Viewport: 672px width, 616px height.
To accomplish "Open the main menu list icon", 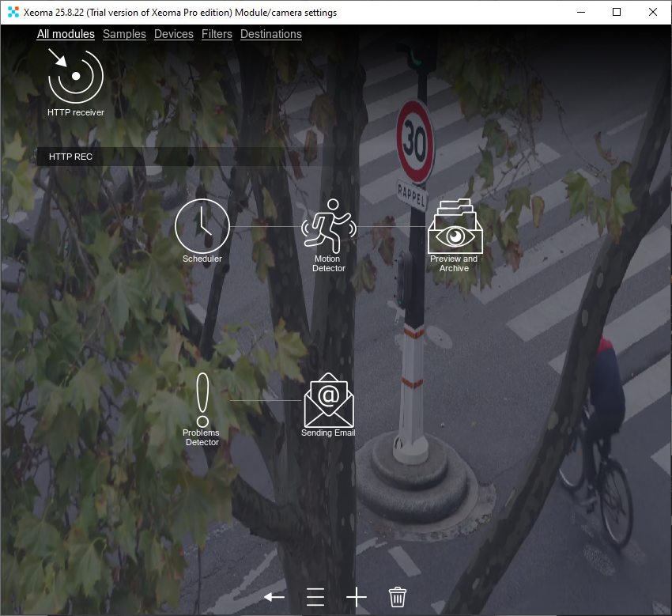I will tap(315, 597).
